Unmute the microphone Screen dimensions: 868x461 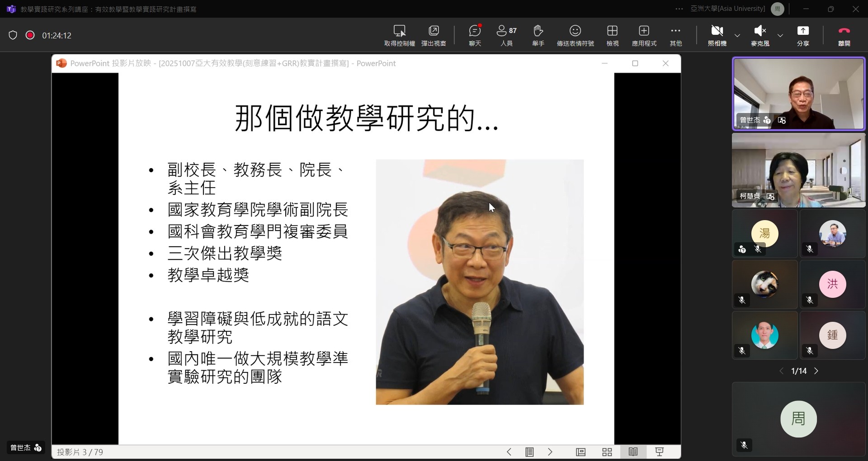(x=760, y=35)
